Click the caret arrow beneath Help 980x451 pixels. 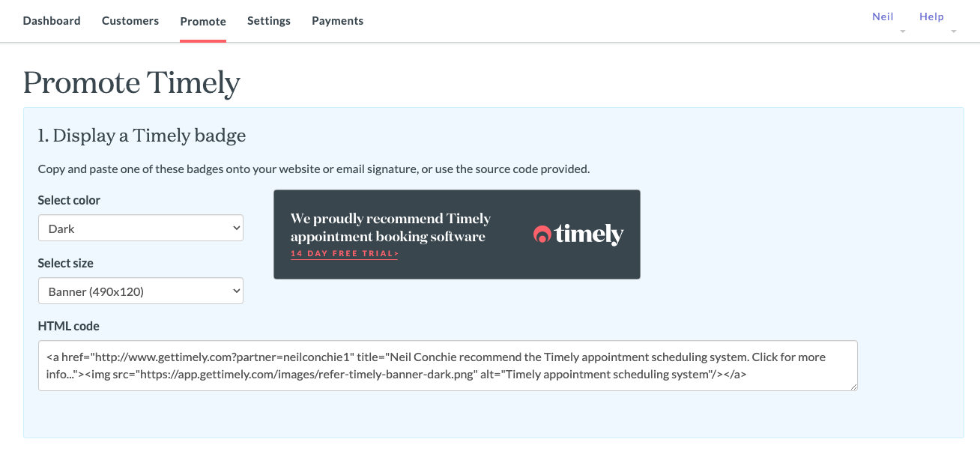point(954,31)
